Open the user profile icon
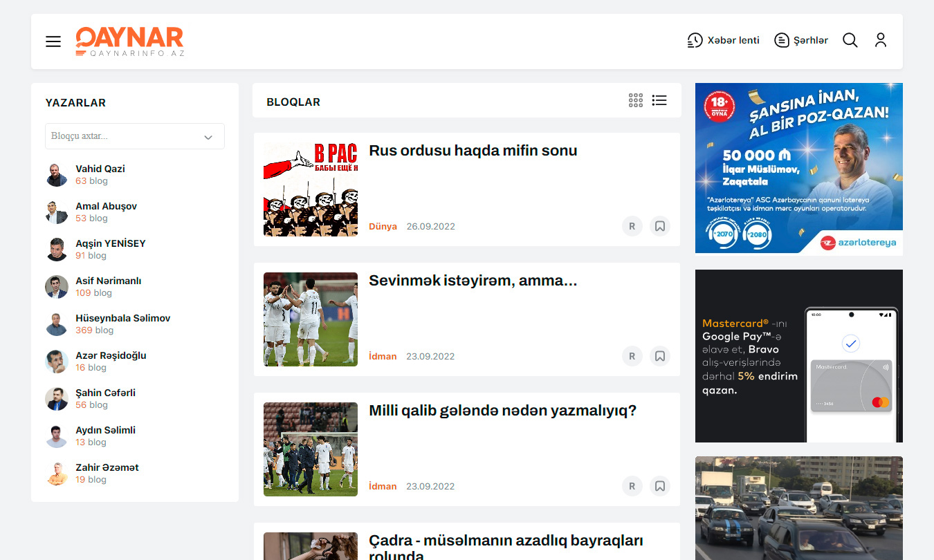The height and width of the screenshot is (560, 934). point(880,40)
